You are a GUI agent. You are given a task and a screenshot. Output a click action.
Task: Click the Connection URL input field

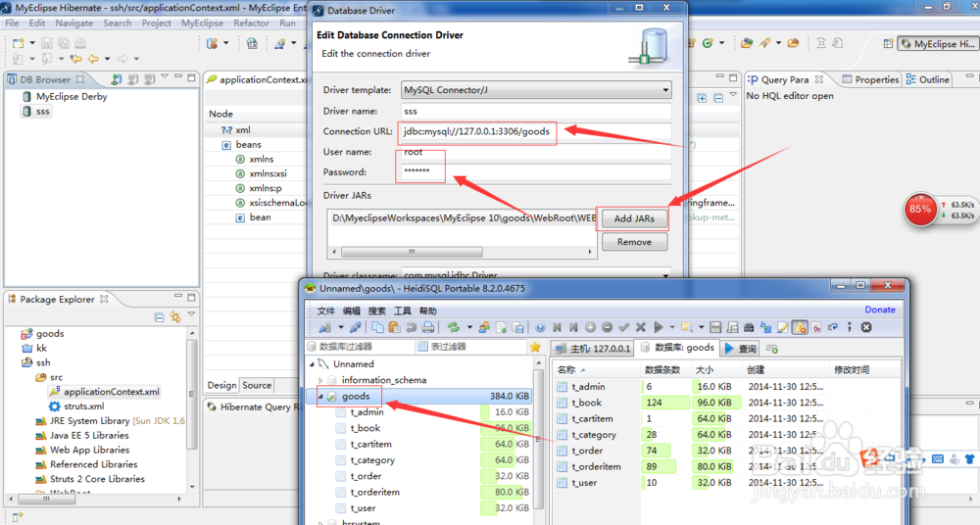[x=536, y=131]
